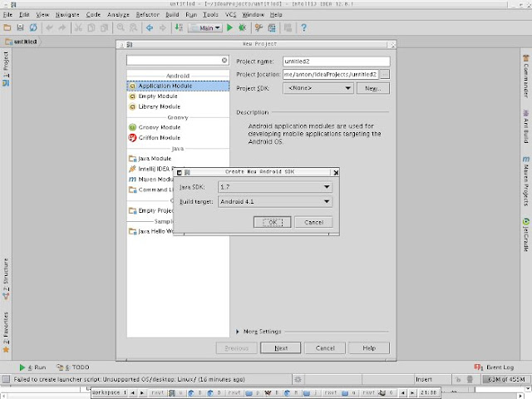The height and width of the screenshot is (399, 532).
Task: Click the Copy icon in toolbar
Action: click(x=91, y=27)
